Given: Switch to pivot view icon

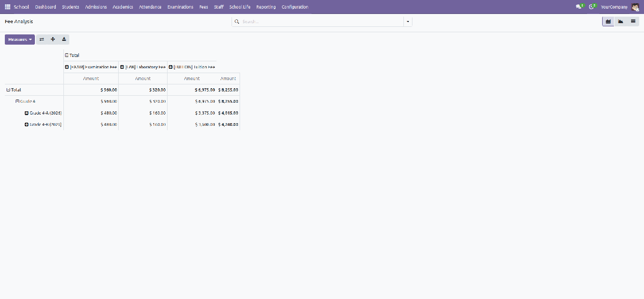Looking at the screenshot, I should coord(608,22).
